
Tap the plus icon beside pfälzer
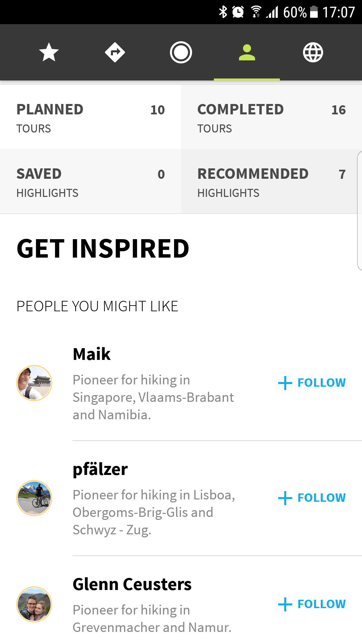[x=285, y=498]
